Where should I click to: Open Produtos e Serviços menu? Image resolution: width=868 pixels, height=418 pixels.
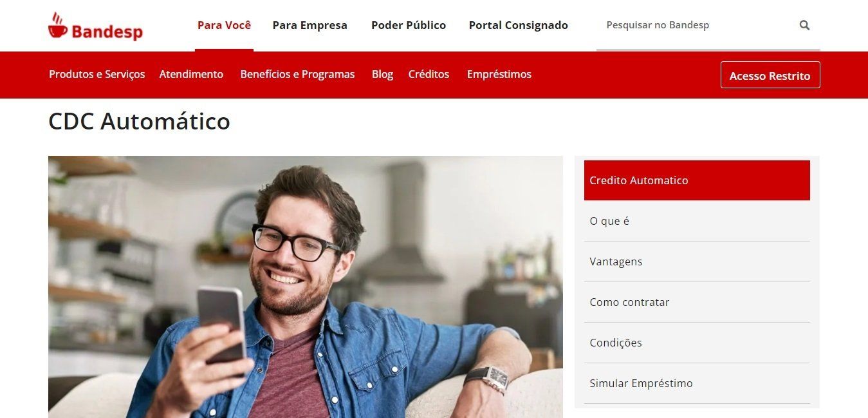point(97,74)
